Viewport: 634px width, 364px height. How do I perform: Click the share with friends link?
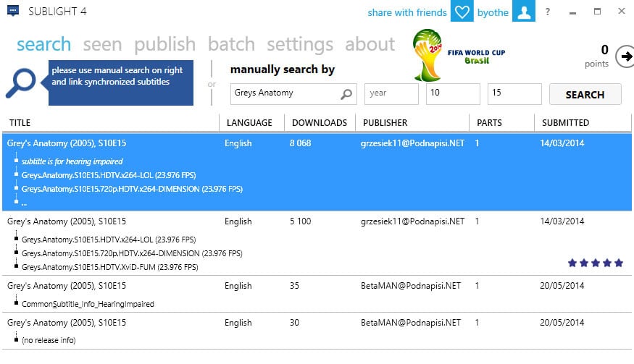tap(406, 12)
